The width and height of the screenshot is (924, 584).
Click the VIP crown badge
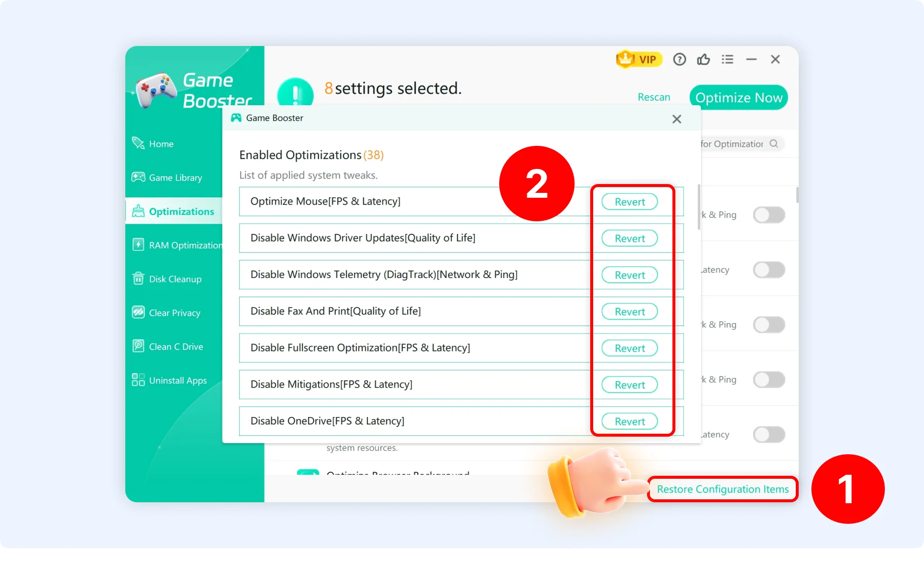coord(639,59)
